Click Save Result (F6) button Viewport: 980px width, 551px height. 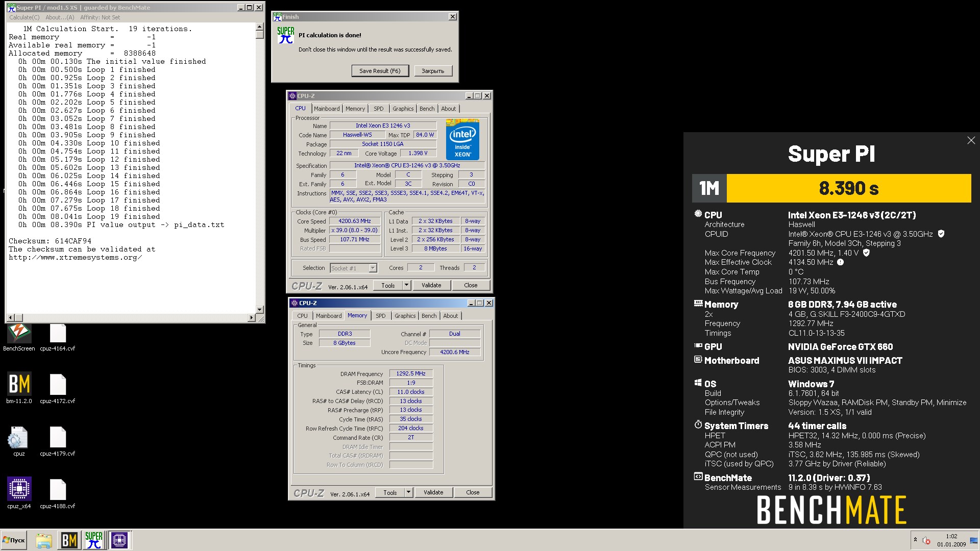tap(380, 71)
